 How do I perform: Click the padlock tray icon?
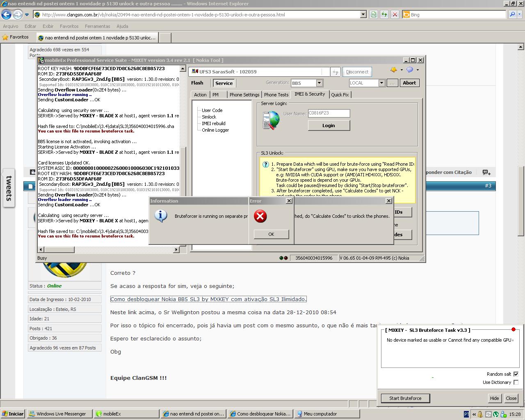coord(481,414)
